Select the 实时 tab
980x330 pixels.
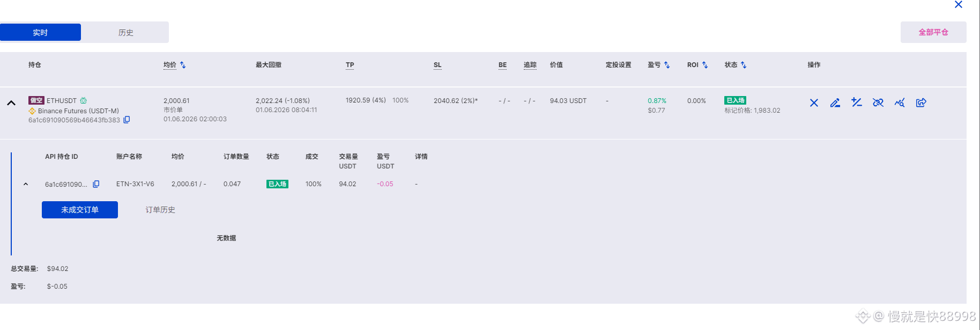coord(40,32)
